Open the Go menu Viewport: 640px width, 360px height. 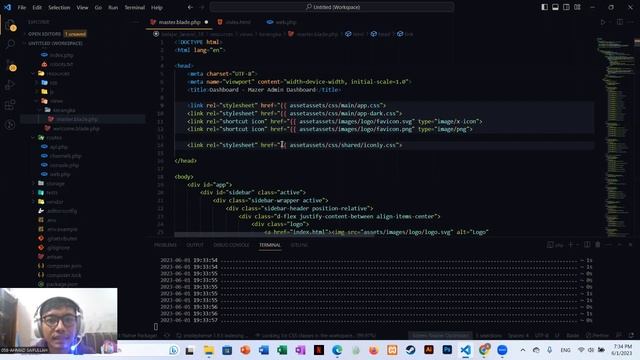coord(98,7)
